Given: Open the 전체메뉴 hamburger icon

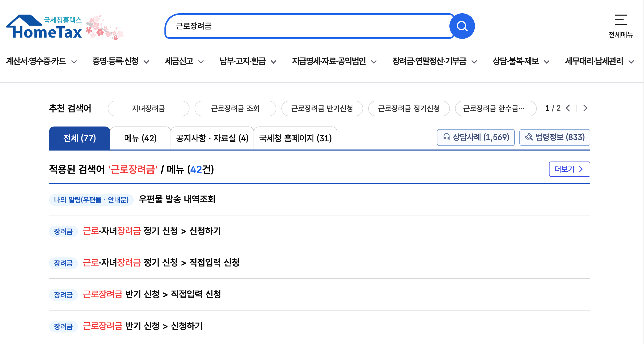Looking at the screenshot, I should point(621,20).
